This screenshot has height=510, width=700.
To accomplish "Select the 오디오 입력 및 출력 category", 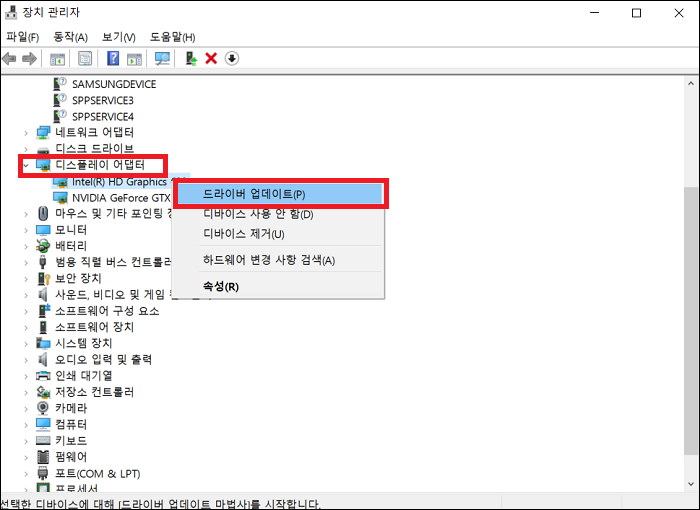I will pyautogui.click(x=104, y=360).
